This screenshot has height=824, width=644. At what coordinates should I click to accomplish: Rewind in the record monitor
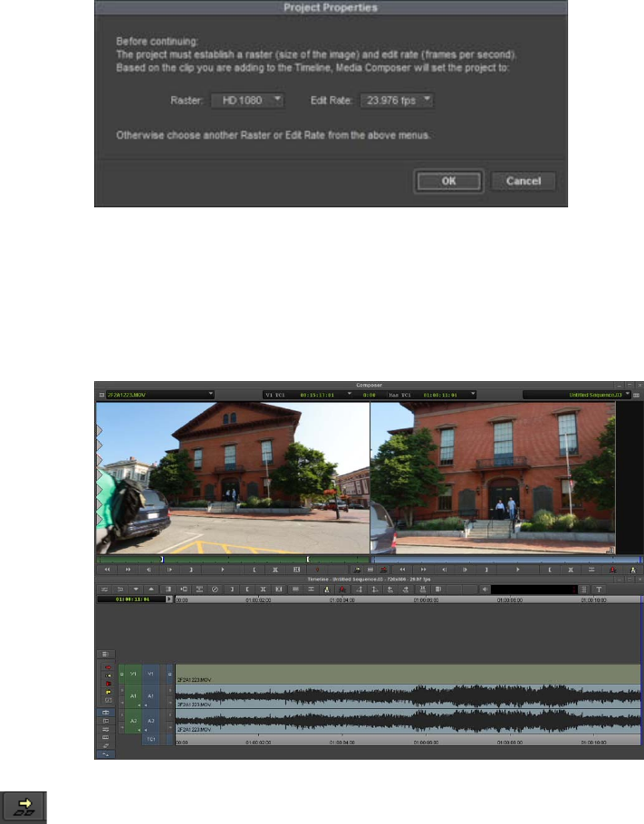[403, 570]
